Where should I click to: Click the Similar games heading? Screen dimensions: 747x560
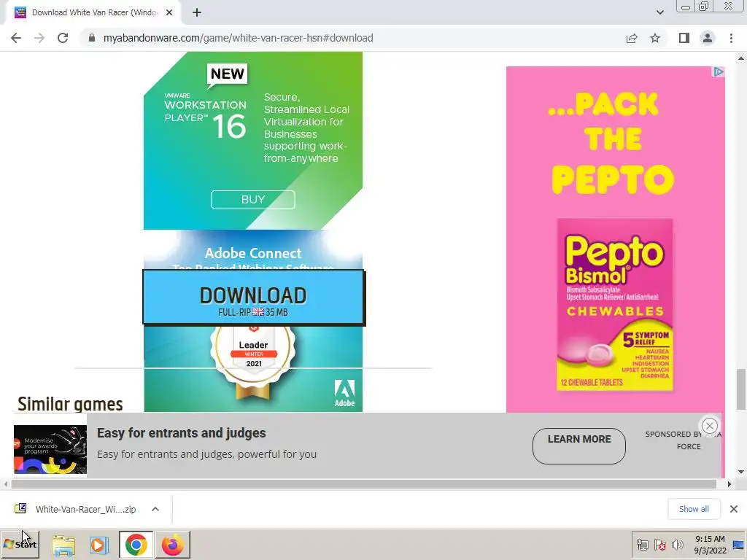click(70, 404)
